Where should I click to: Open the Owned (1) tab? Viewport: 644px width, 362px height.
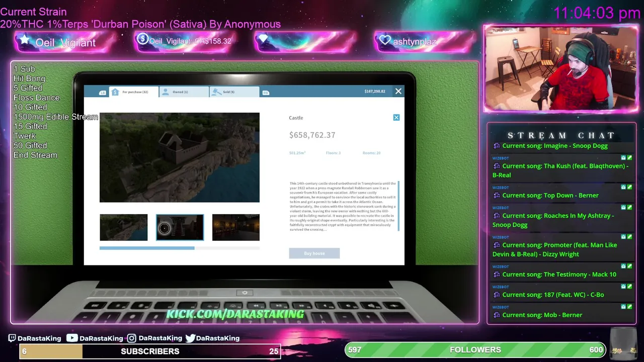184,92
